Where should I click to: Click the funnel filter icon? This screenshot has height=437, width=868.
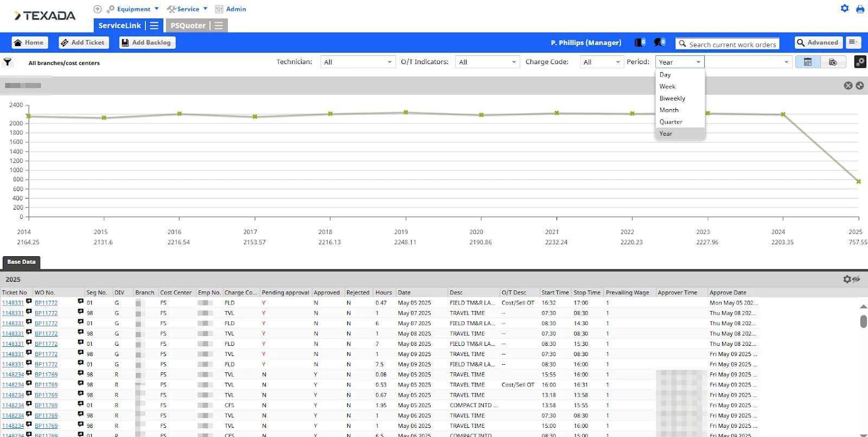pos(8,62)
